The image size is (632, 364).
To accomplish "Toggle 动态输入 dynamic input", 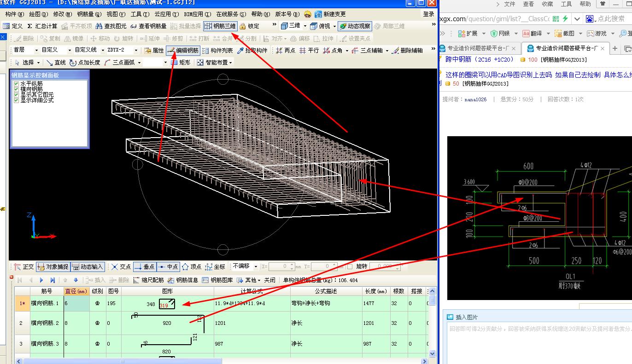I will click(88, 266).
